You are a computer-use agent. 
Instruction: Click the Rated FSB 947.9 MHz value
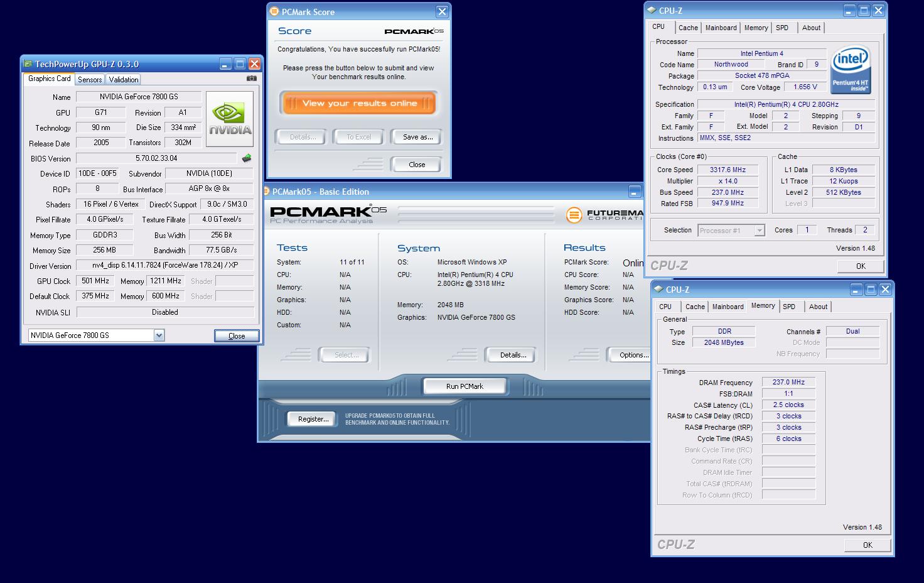coord(728,204)
